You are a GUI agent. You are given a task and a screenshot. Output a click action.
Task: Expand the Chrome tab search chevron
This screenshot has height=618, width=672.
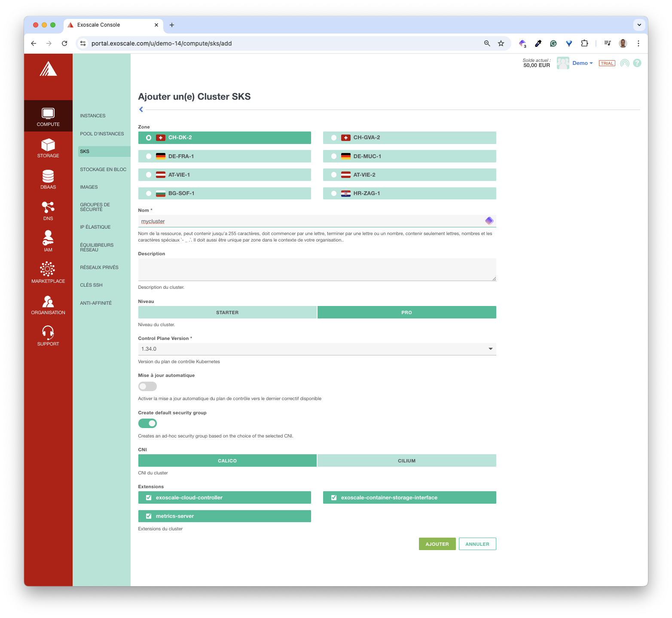(639, 25)
